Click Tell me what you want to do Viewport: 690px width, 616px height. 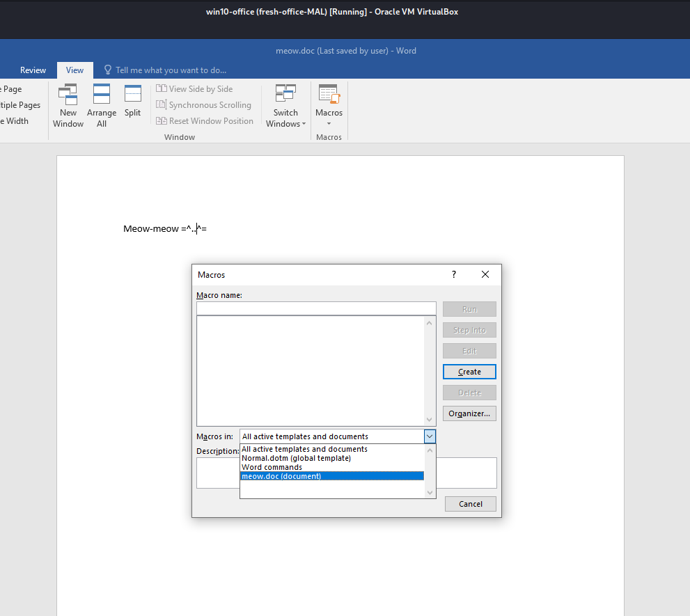coord(171,70)
